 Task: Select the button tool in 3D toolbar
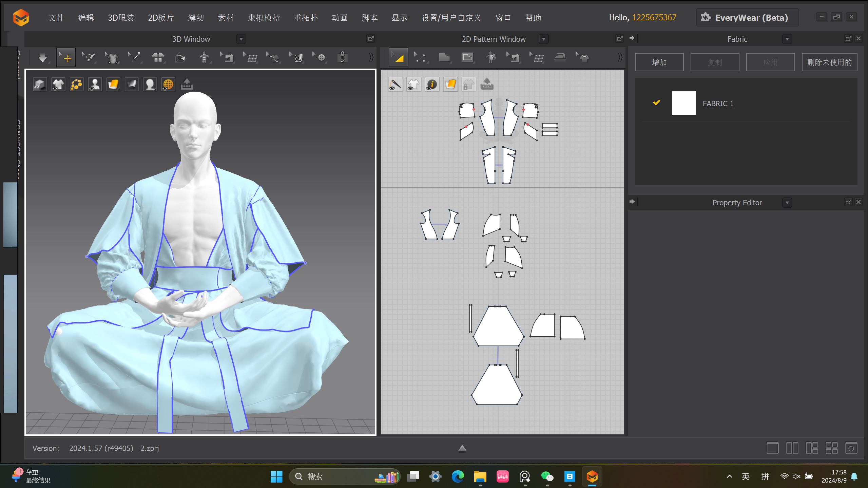click(x=320, y=58)
